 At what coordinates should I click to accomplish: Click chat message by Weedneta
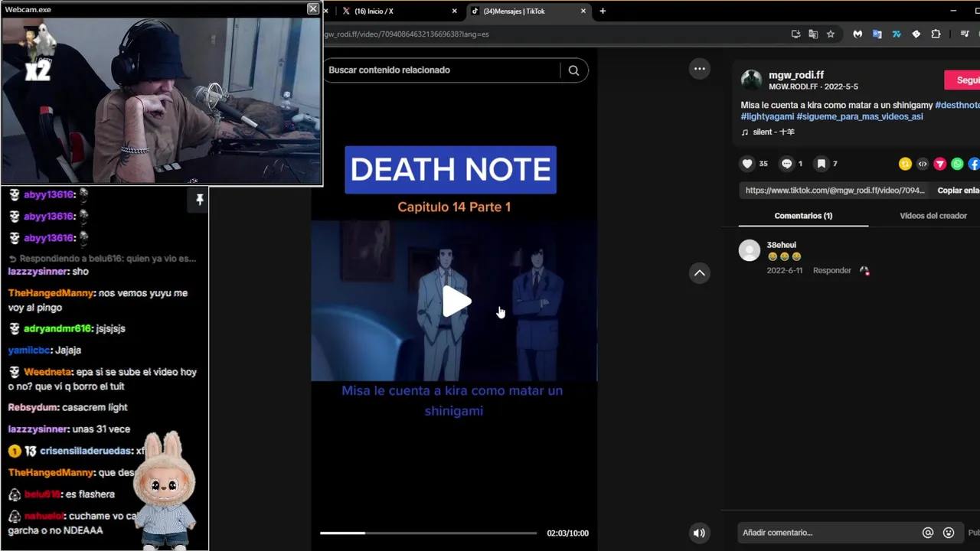tap(103, 379)
